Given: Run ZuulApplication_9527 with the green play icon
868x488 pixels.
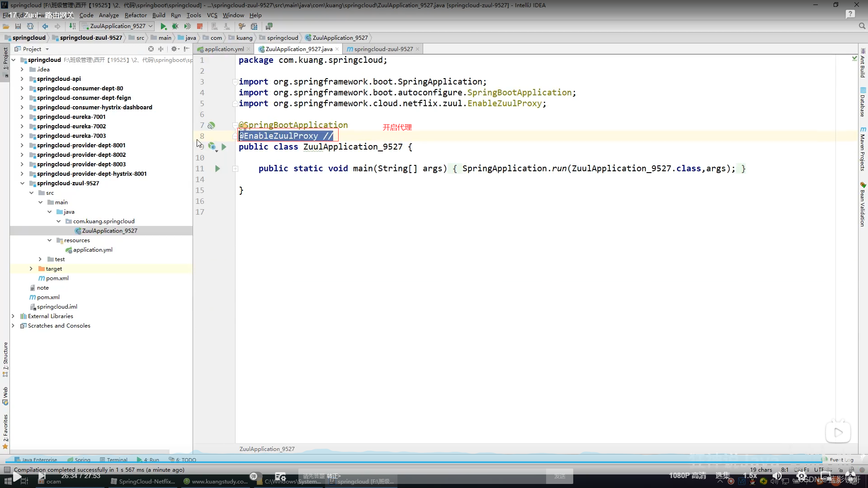Looking at the screenshot, I should pyautogui.click(x=164, y=26).
